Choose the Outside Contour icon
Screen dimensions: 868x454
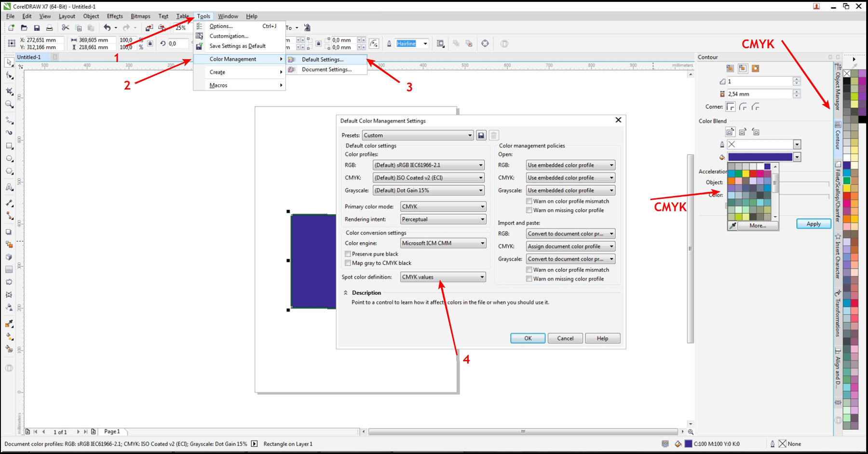tap(755, 69)
